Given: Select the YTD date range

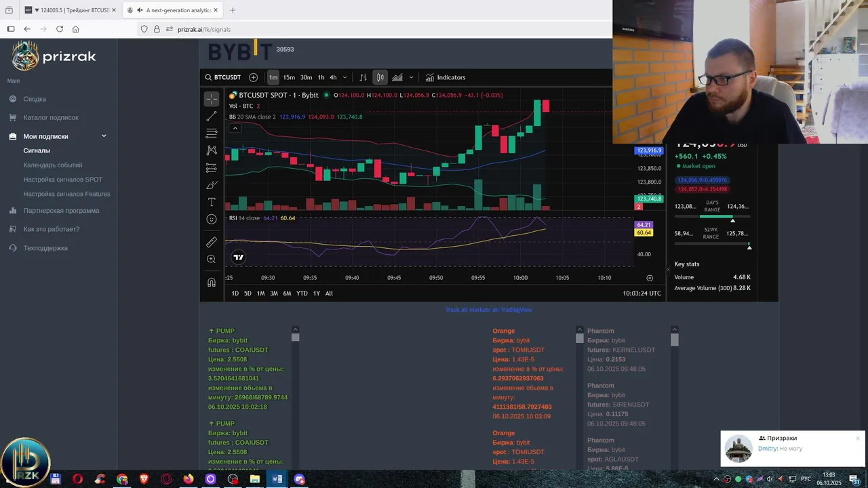Looking at the screenshot, I should [x=302, y=293].
